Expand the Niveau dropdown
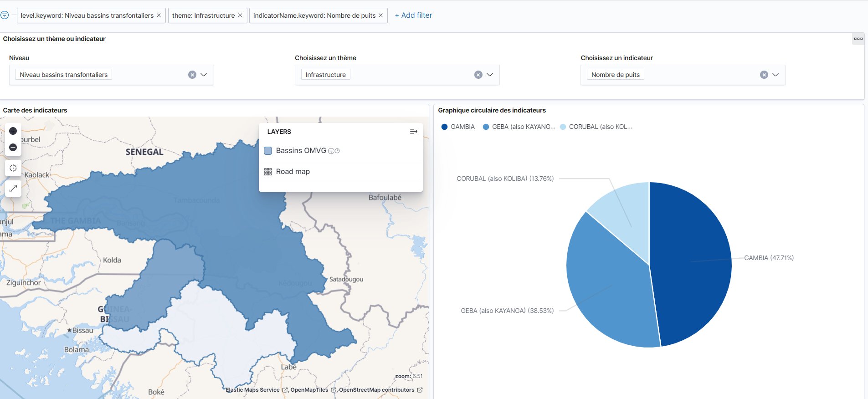Screen dimensions: 868x399 point(204,75)
